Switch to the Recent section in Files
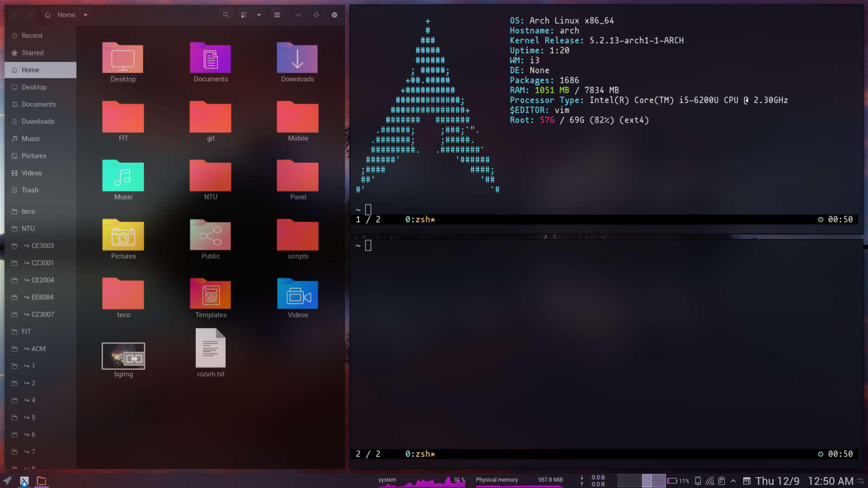 (x=32, y=35)
